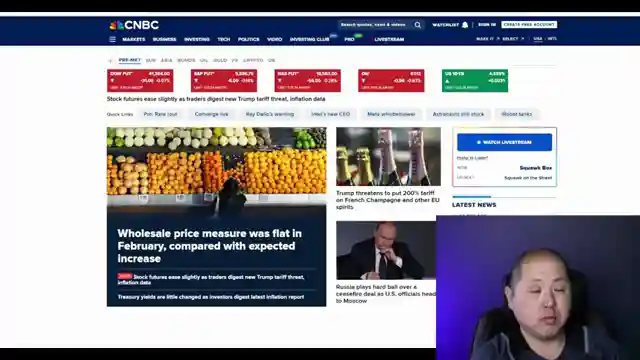Click Watch Livestream button
Image resolution: width=640 pixels, height=360 pixels.
pyautogui.click(x=504, y=142)
